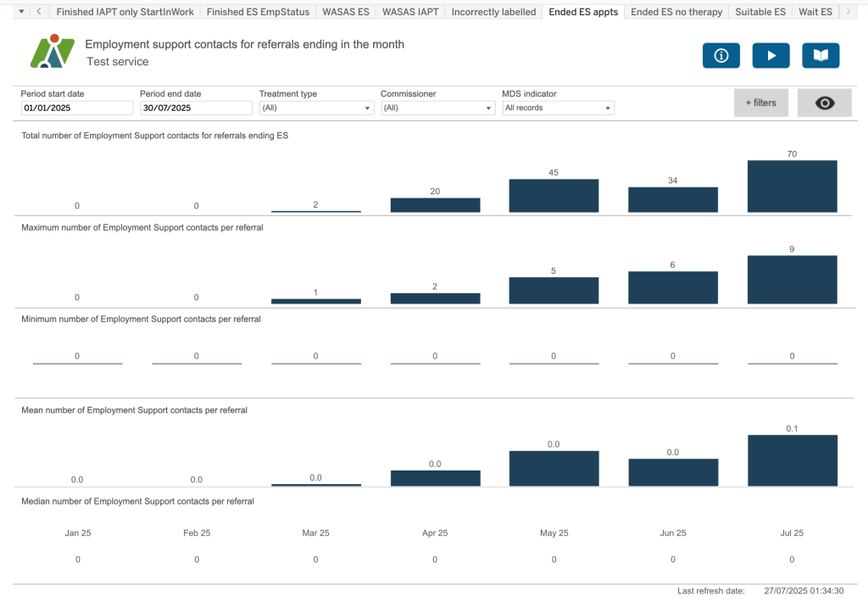
Task: Open the Ended ES no therapy tab
Action: point(676,12)
